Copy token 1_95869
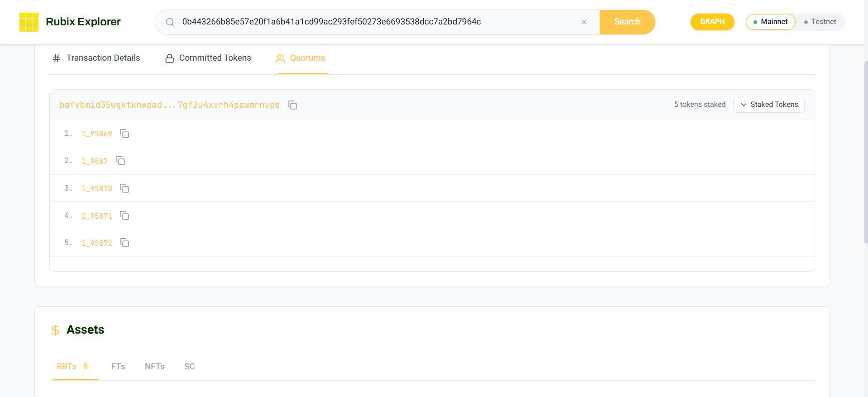 pyautogui.click(x=124, y=134)
